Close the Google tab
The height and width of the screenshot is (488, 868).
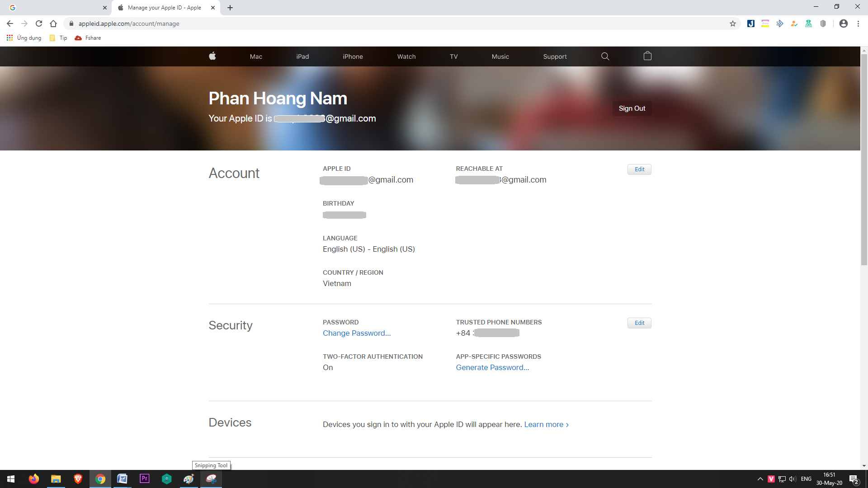pos(104,8)
